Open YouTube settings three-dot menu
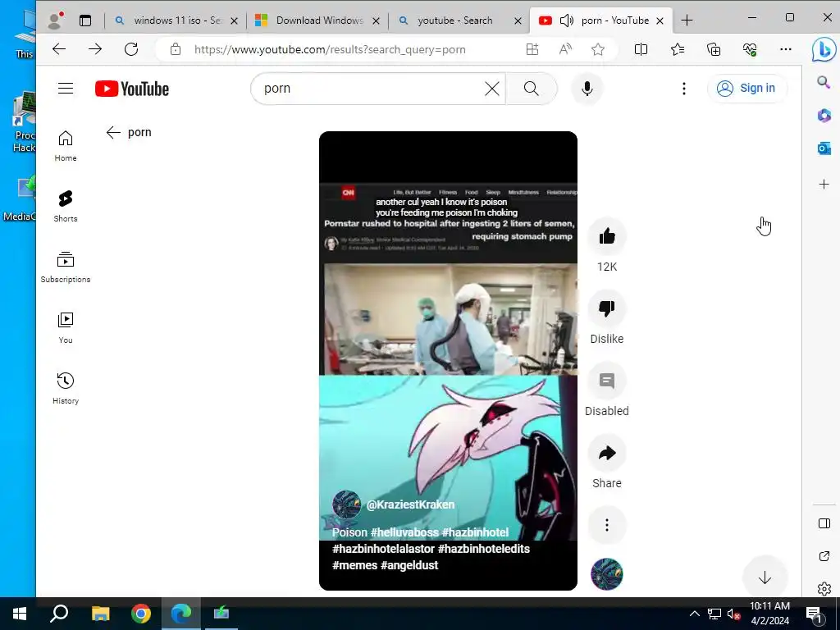Screen dimensions: 840x630 [683, 89]
